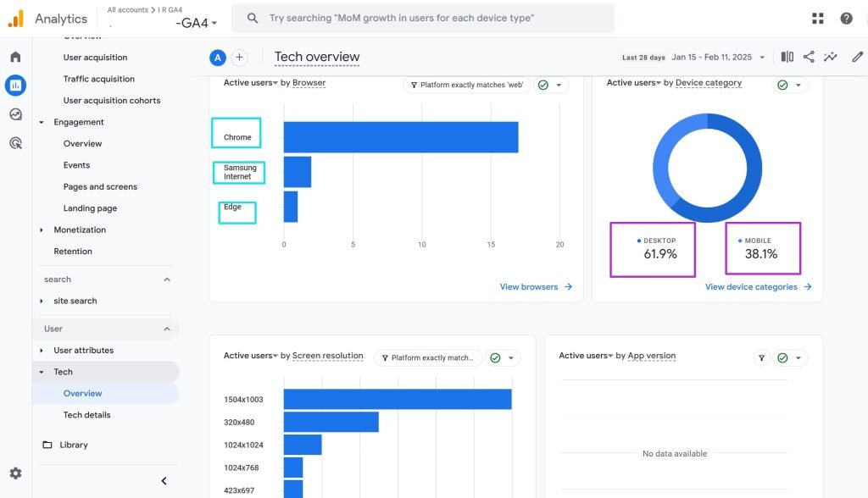The image size is (868, 498).
Task: Click the Screen resolution card check status
Action: (x=496, y=357)
